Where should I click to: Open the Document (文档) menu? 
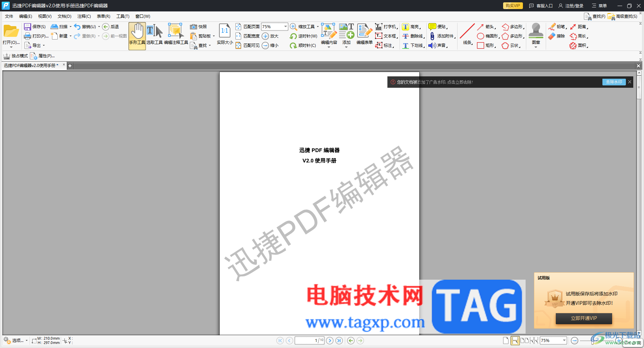64,16
